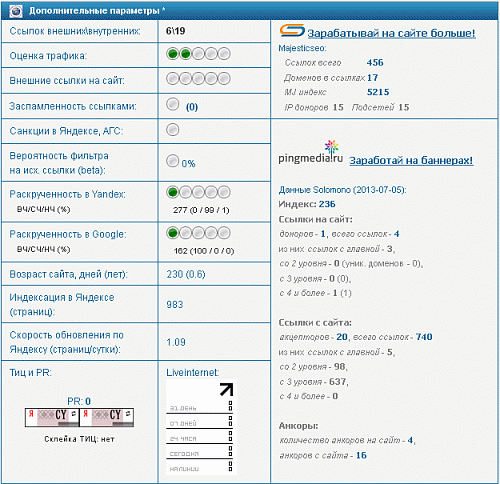Image resolution: width=500 pixels, height=484 pixels.
Task: Click the 'Тиц и PR' label
Action: point(30,373)
